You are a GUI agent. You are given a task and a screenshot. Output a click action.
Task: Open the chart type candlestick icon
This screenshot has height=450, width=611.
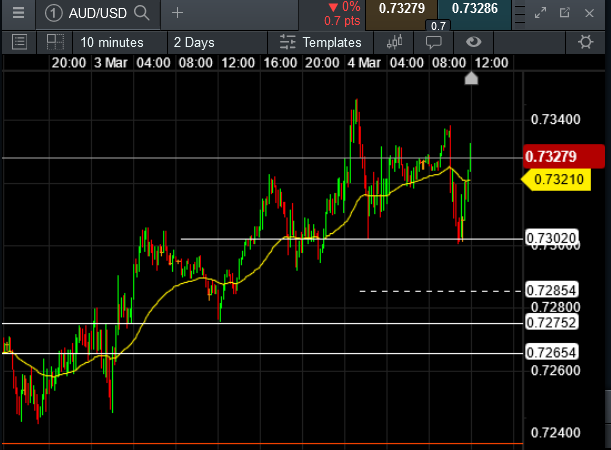(x=394, y=42)
